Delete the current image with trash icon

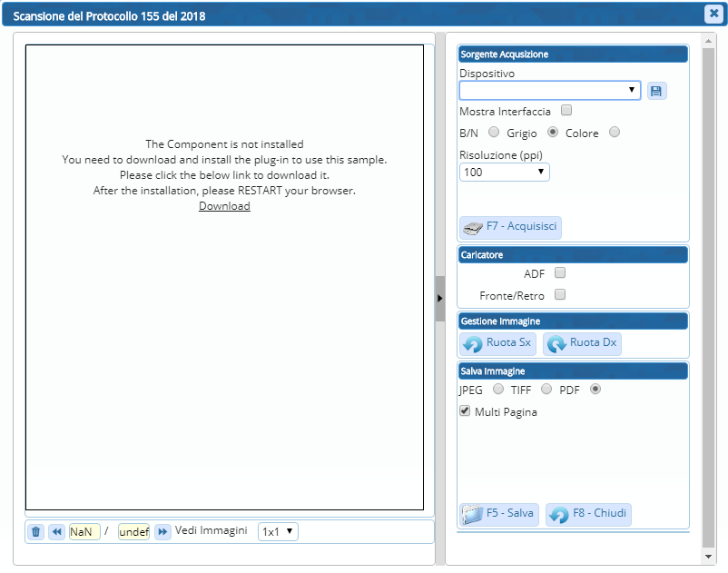(36, 532)
